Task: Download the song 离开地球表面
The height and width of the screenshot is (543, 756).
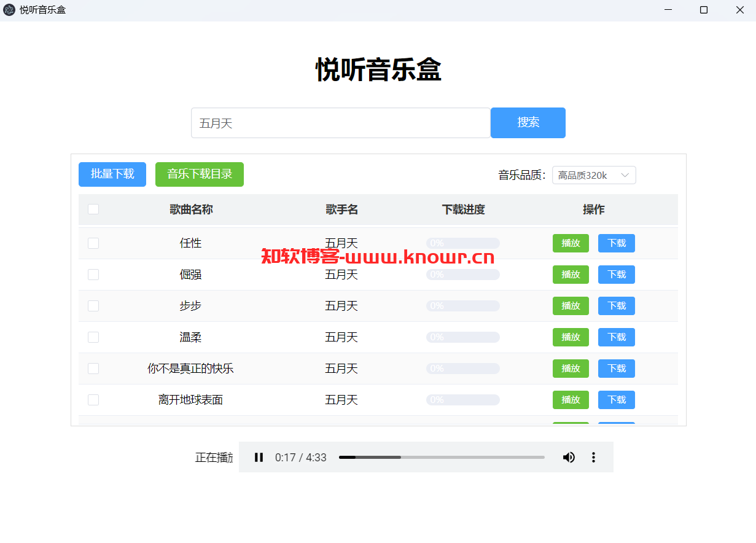Action: click(x=617, y=400)
